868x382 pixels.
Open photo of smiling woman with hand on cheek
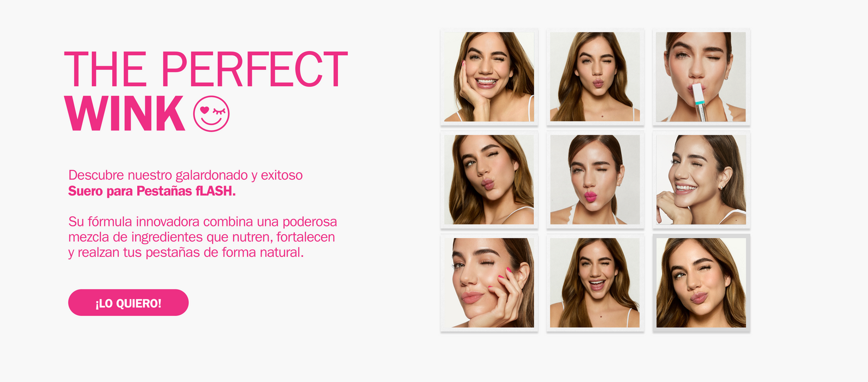coord(489,77)
